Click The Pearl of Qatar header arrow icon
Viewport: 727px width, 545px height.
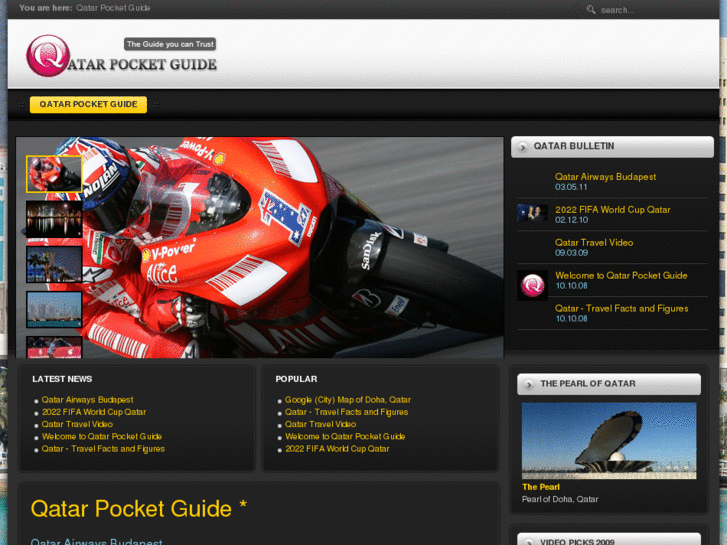(x=529, y=385)
